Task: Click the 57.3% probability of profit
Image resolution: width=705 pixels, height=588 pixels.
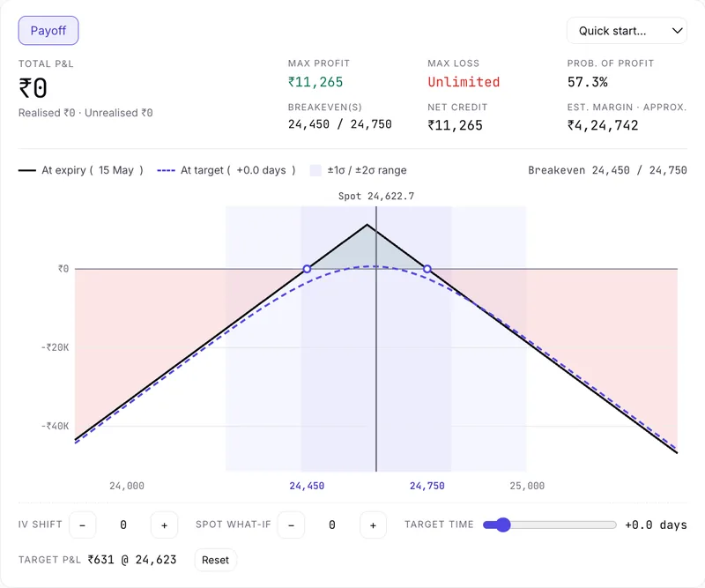Action: [x=587, y=82]
